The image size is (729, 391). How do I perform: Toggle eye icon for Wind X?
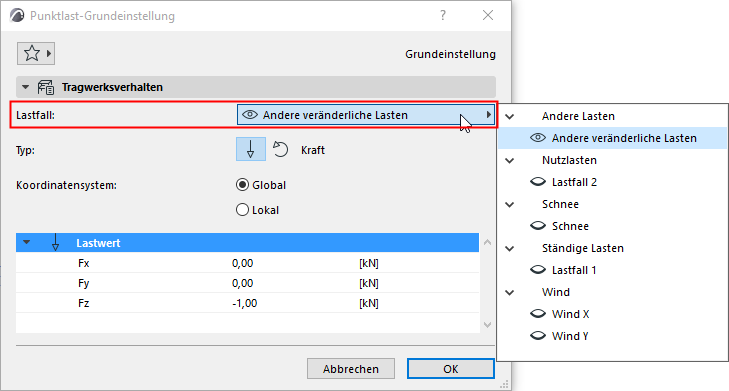point(538,314)
